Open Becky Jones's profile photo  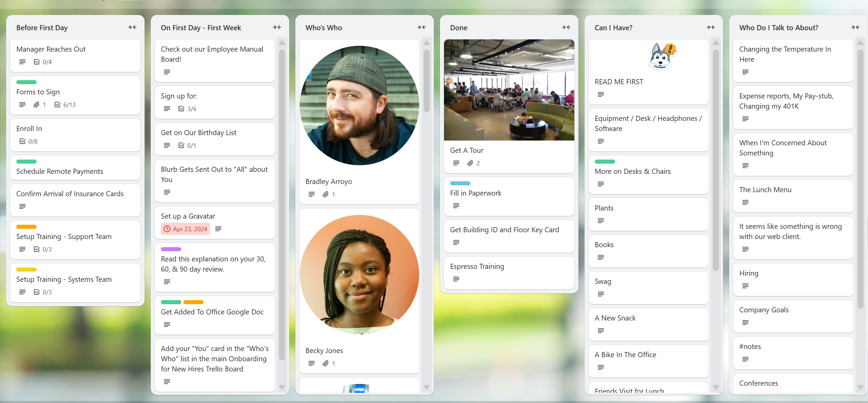coord(359,275)
